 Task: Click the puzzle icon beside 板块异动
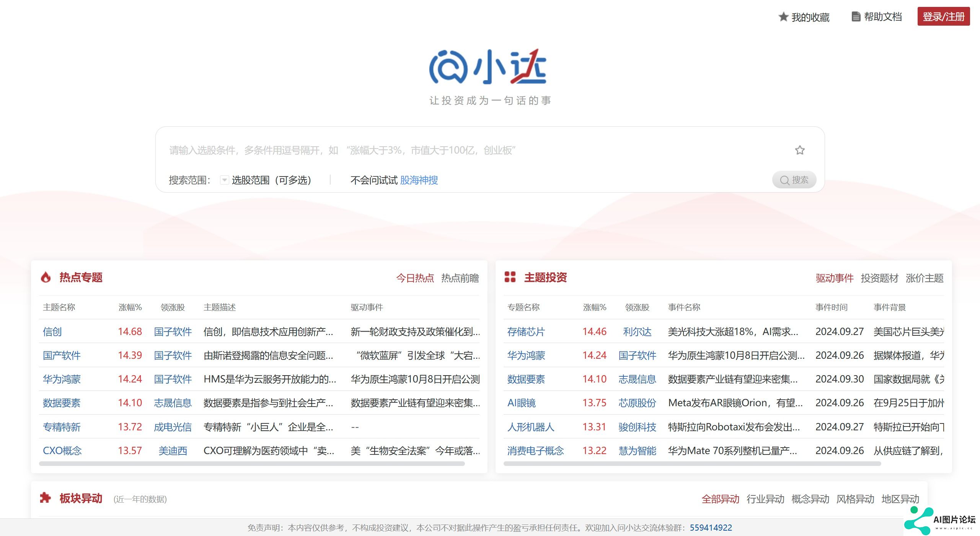pos(46,498)
